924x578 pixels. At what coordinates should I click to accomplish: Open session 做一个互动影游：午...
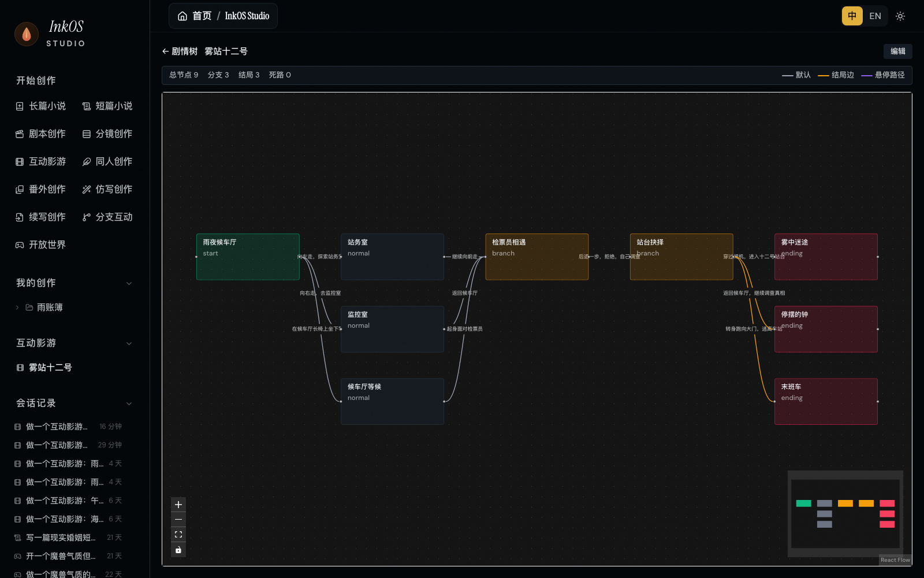pyautogui.click(x=69, y=501)
